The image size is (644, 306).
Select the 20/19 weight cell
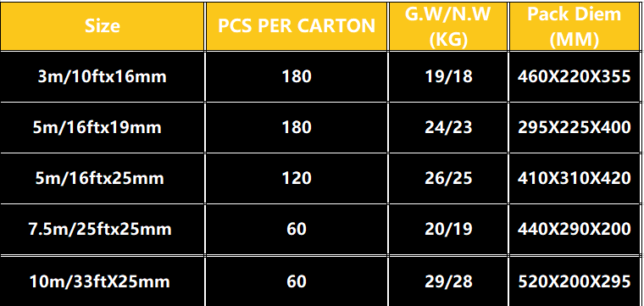coord(448,229)
